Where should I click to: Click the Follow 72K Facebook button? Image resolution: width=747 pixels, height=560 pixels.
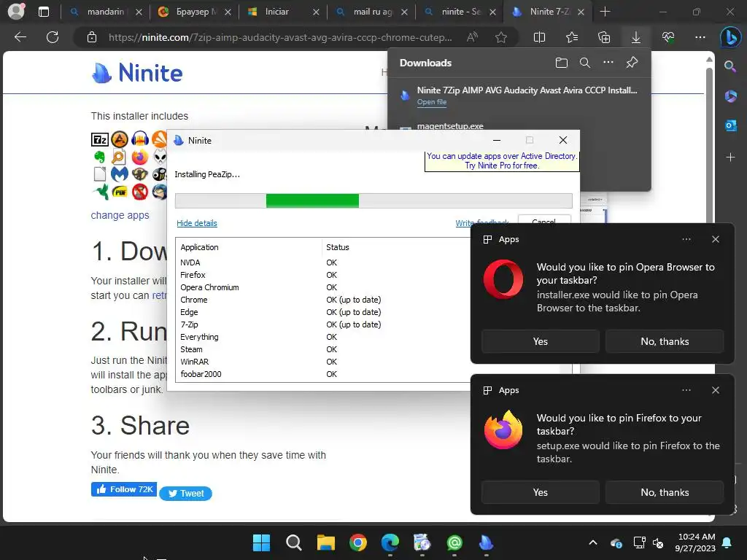124,489
